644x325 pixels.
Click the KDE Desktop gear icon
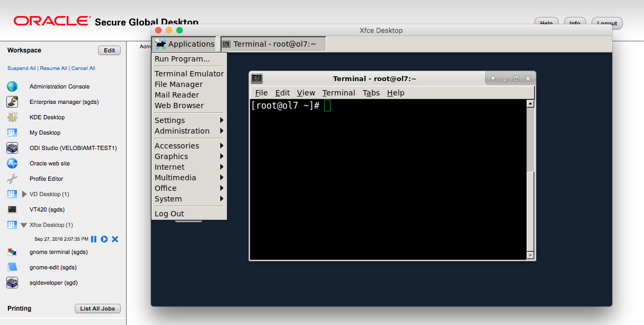[x=12, y=117]
